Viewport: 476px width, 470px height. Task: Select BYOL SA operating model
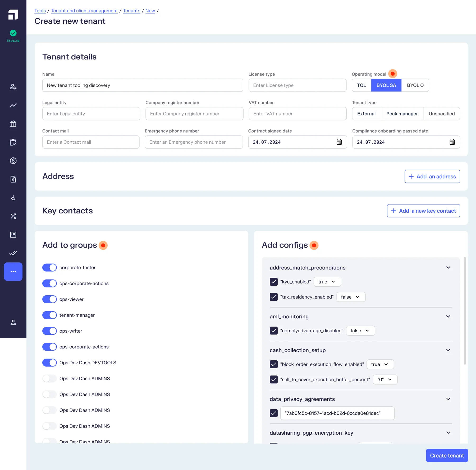coord(386,85)
